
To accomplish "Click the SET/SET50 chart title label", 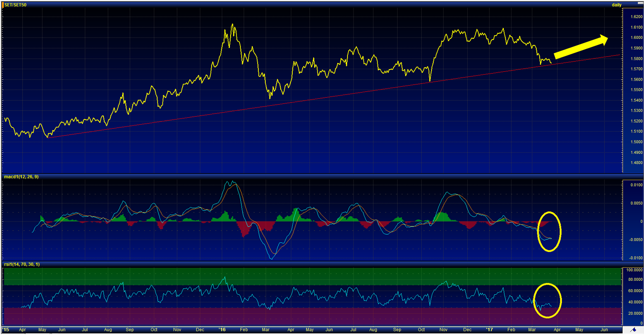I will coord(16,4).
